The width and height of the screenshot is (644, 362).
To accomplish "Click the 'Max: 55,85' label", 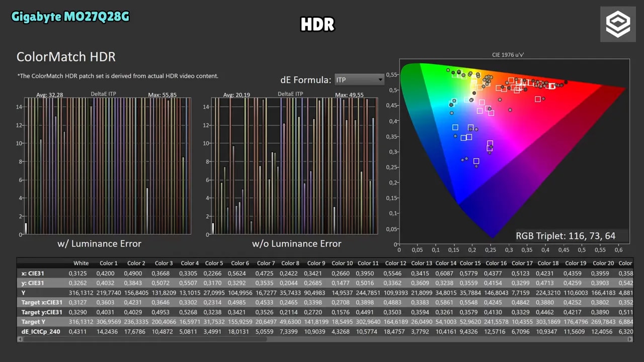I will click(x=162, y=95).
